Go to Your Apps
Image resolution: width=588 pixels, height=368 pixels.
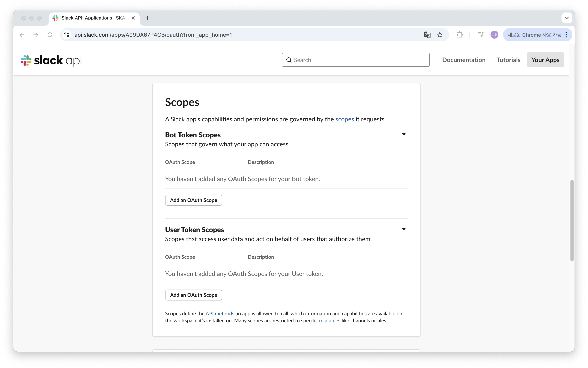pos(545,60)
